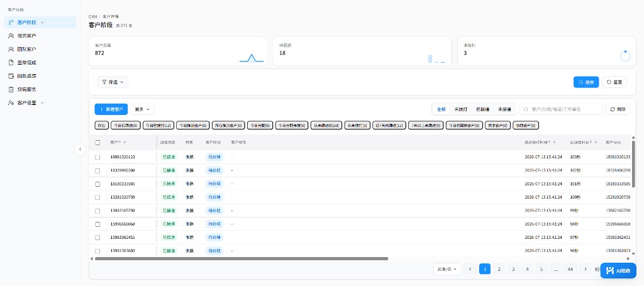
Task: Open 客户阶段 in the sidebar
Action: [x=40, y=23]
